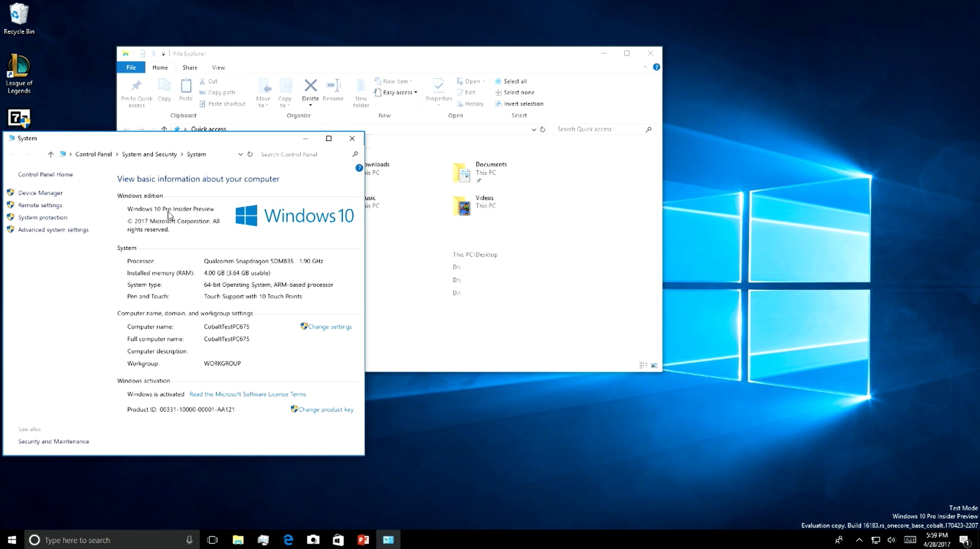This screenshot has width=980, height=549.
Task: Show hidden system tray icons
Action: pyautogui.click(x=859, y=540)
